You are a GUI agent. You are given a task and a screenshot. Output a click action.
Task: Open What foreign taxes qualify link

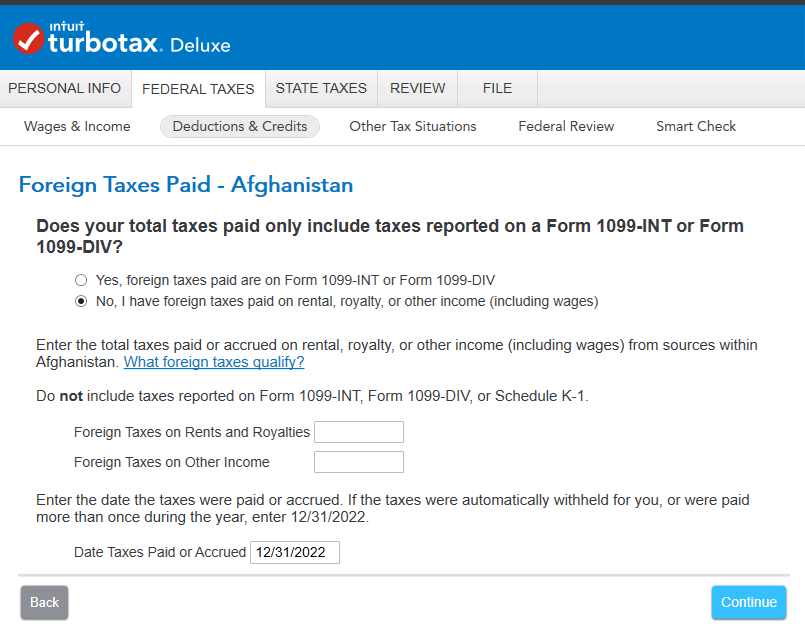(214, 362)
